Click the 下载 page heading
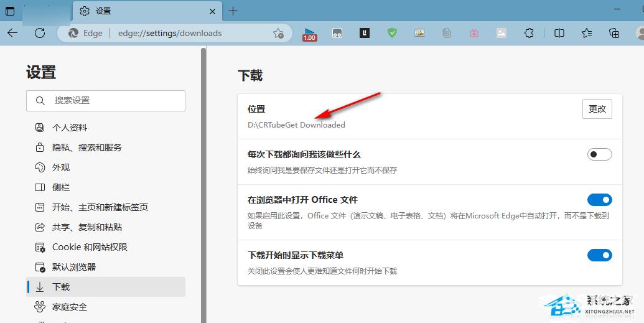 tap(250, 75)
